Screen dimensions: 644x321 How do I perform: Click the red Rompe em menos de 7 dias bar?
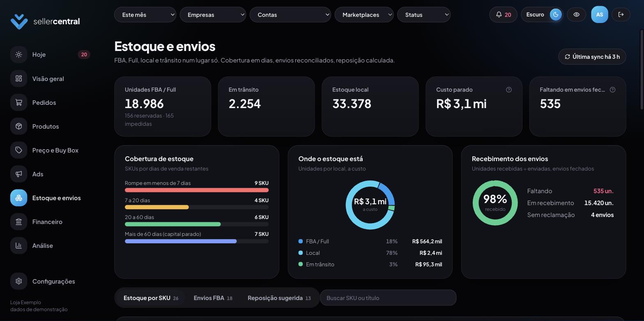pos(197,190)
